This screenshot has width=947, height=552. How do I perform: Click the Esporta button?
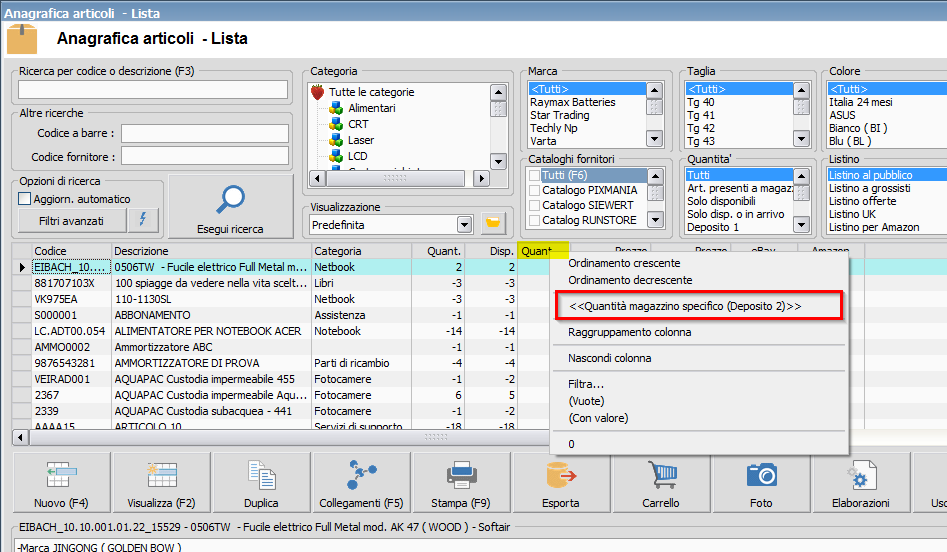pos(561,482)
